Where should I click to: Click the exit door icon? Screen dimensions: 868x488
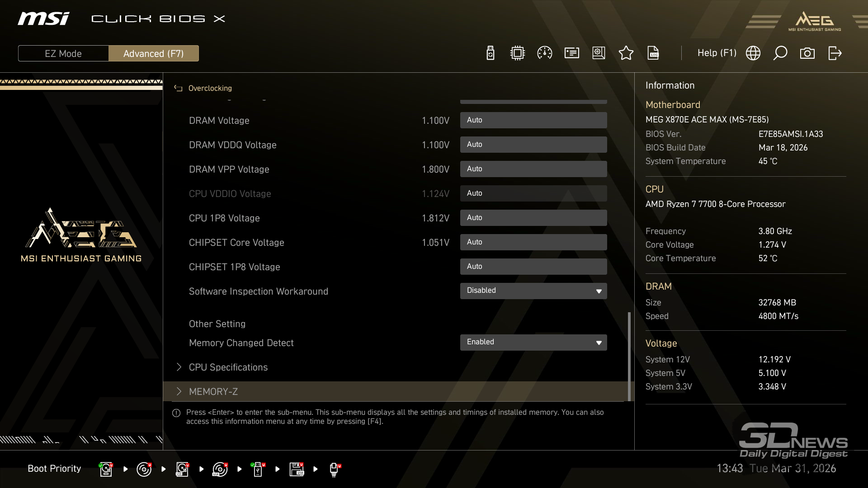coord(835,53)
